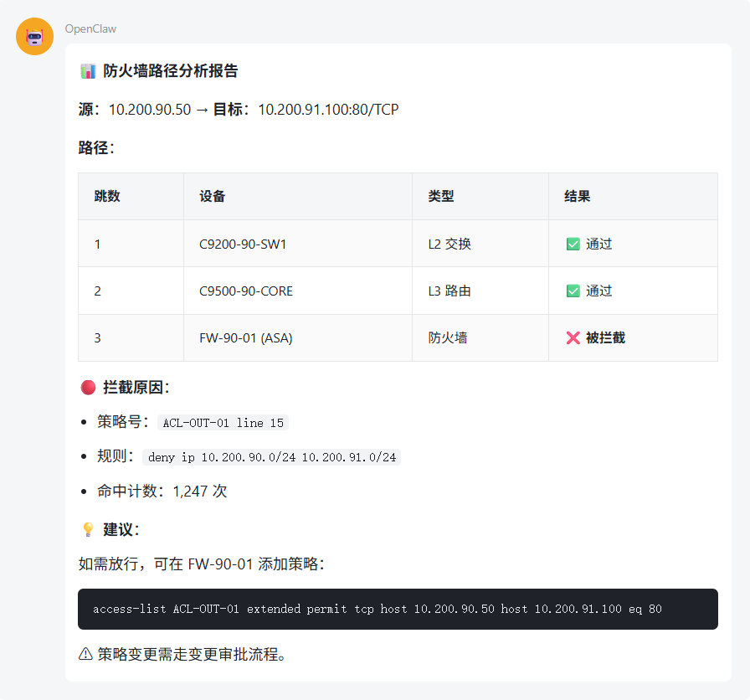
Task: Click the 跳数 column header
Action: pos(107,197)
